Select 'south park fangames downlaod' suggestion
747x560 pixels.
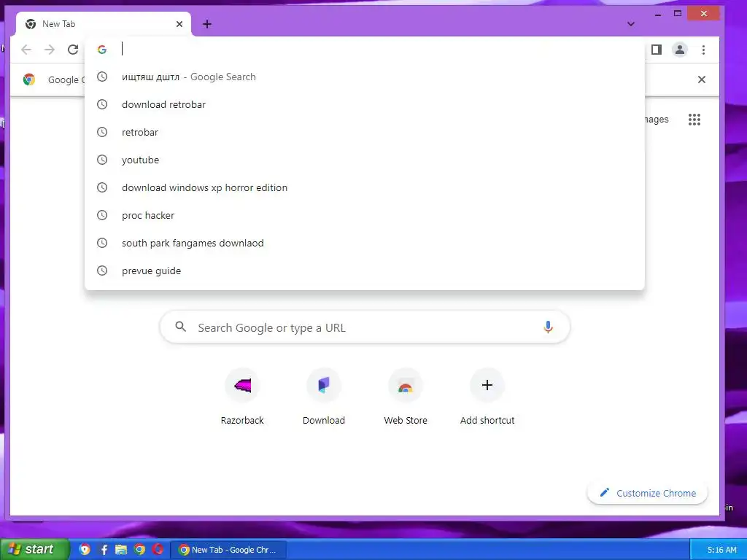point(365,243)
